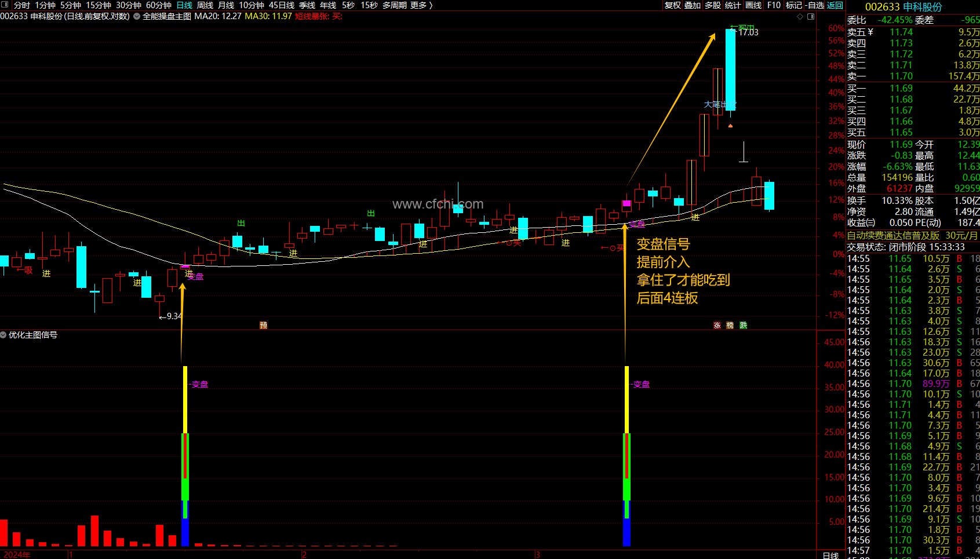The height and width of the screenshot is (559, 980).
Task: Click the diamond icon above the chart
Action: 800,16
